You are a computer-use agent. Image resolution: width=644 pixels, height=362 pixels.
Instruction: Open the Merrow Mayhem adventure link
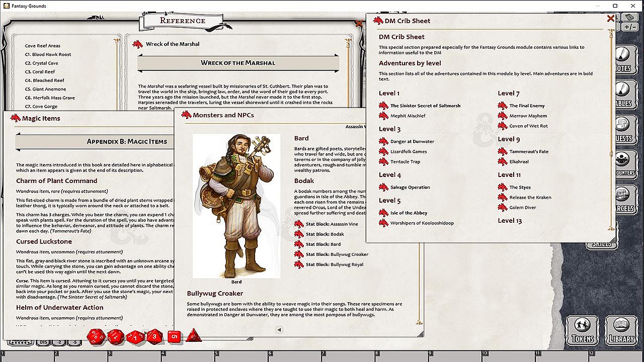click(x=528, y=116)
